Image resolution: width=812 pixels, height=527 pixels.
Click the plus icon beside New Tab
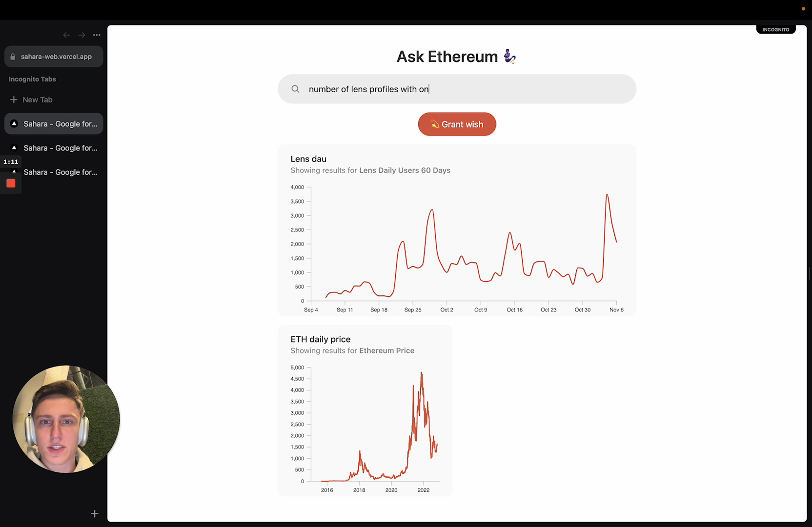tap(14, 100)
